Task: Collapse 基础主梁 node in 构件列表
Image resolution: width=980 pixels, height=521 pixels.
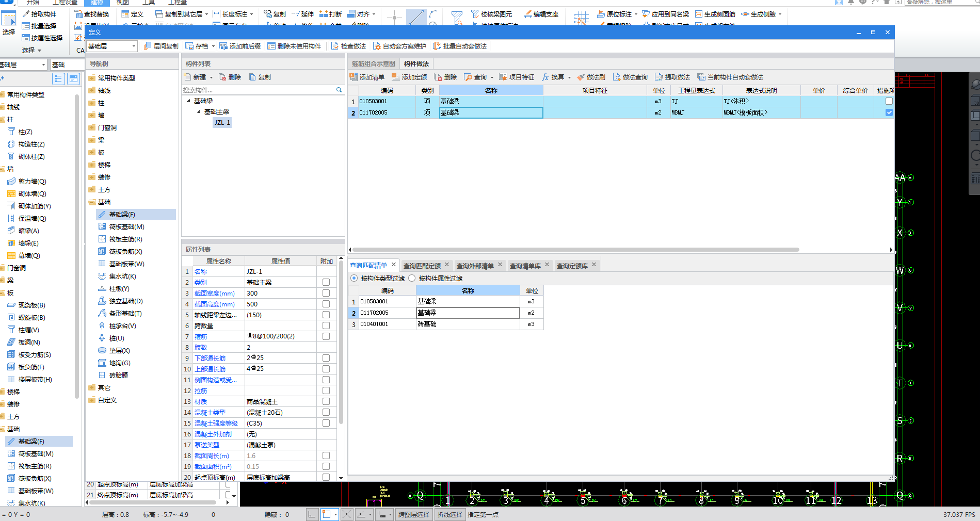Action: [199, 111]
